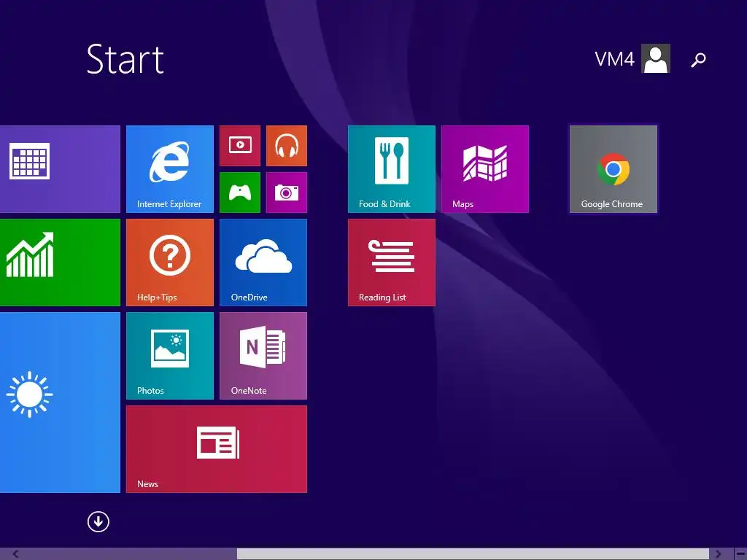Screen dimensions: 747x560
Task: Open the Food & Drink tile
Action: [x=392, y=169]
